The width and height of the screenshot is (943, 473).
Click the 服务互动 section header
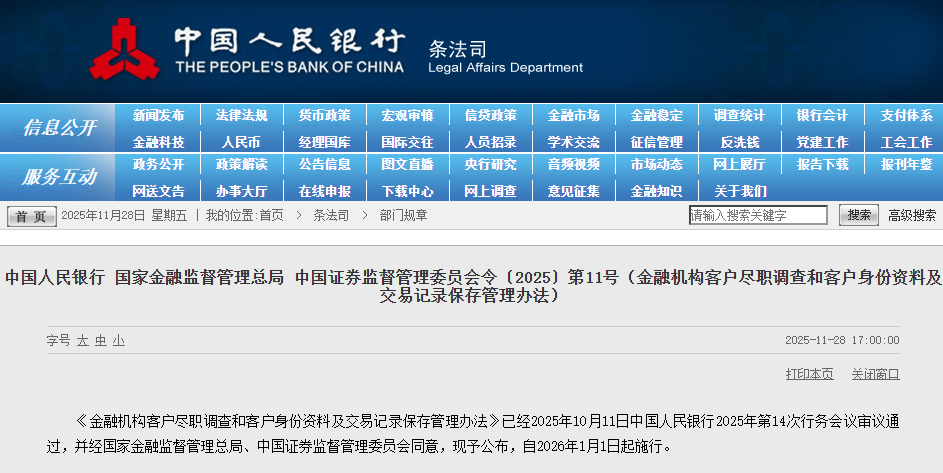click(x=59, y=177)
